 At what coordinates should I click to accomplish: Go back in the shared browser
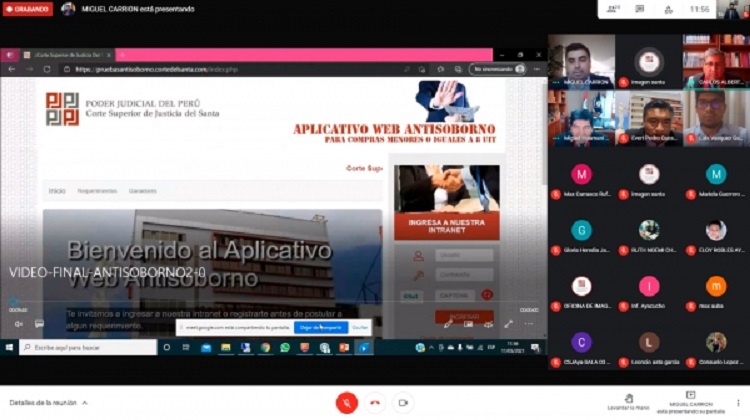11,69
